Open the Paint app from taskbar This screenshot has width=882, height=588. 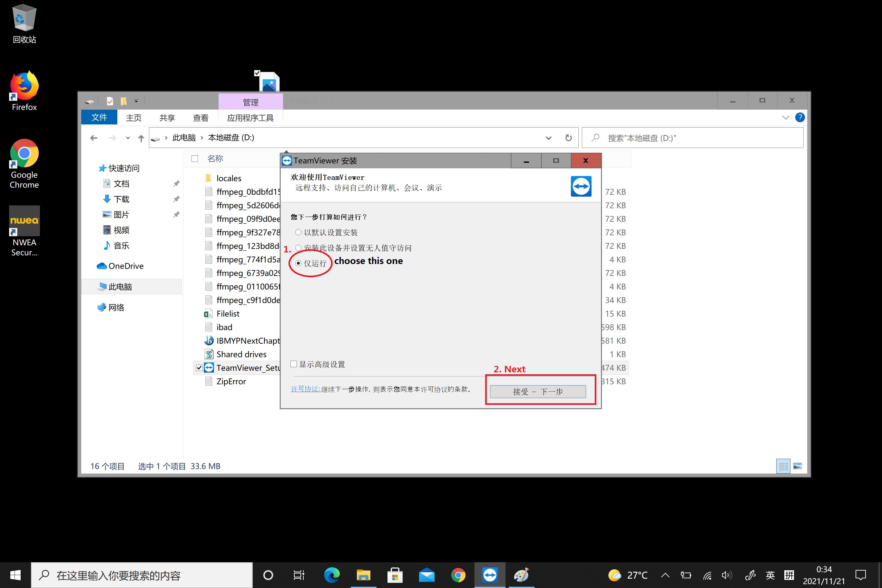[x=521, y=574]
